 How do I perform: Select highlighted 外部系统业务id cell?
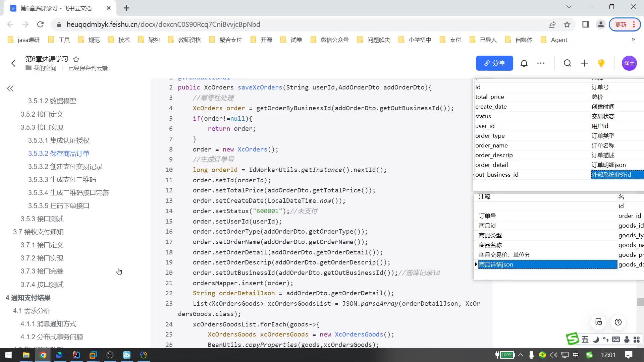pyautogui.click(x=617, y=175)
